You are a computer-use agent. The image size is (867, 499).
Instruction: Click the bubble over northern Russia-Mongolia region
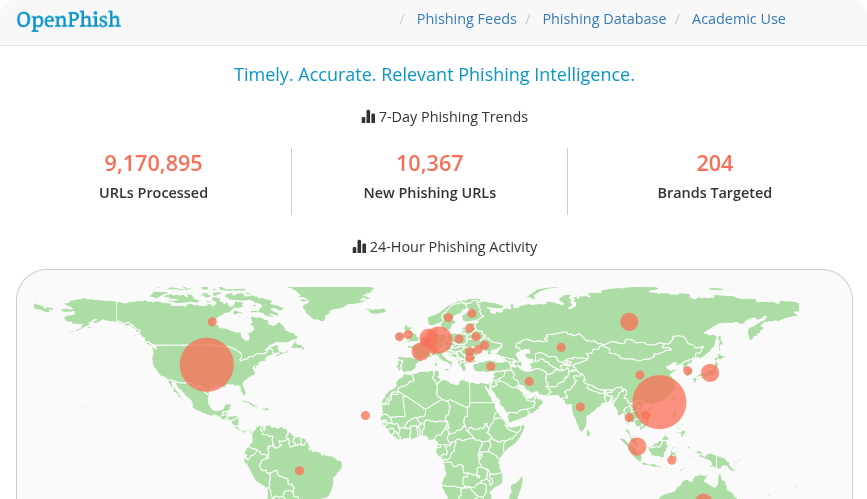click(629, 321)
